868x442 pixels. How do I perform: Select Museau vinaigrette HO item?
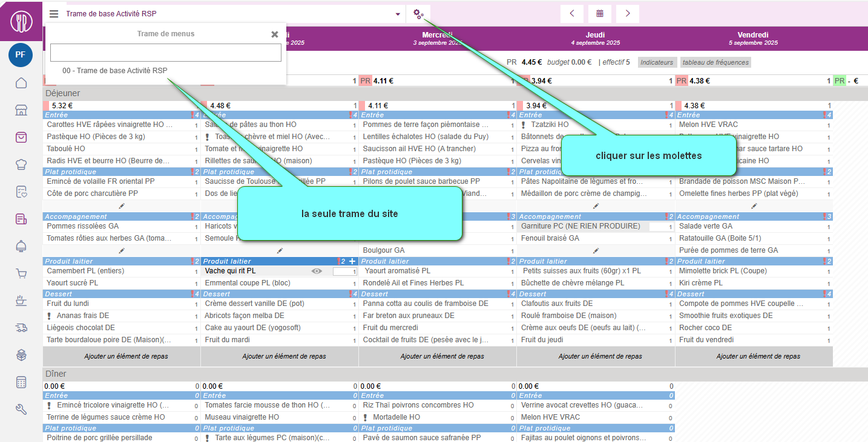(242, 417)
